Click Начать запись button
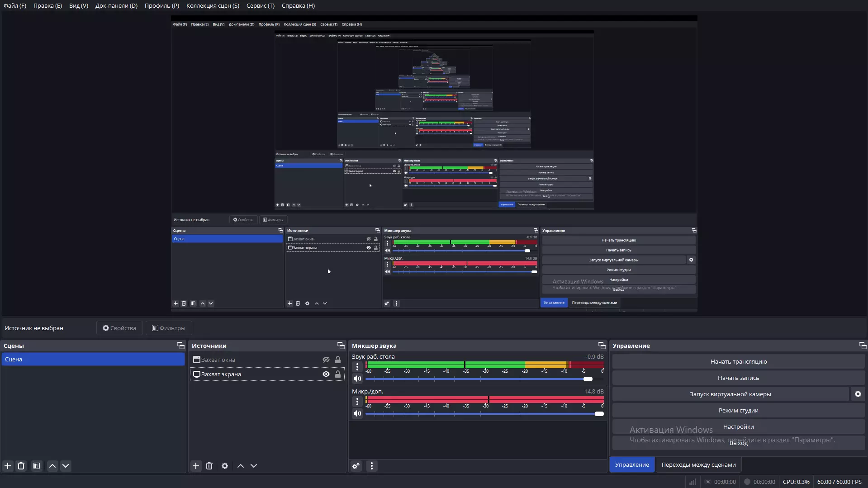 (x=739, y=378)
